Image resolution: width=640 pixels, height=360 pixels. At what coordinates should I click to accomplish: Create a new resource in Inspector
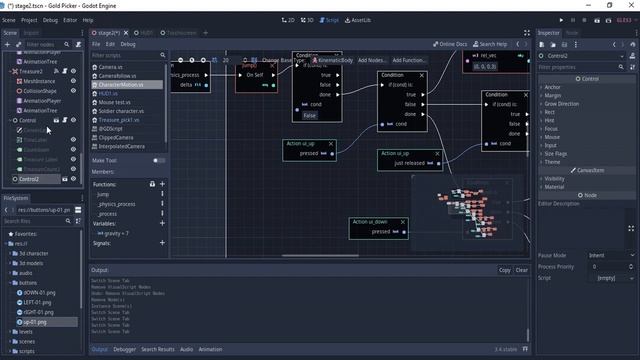click(542, 44)
